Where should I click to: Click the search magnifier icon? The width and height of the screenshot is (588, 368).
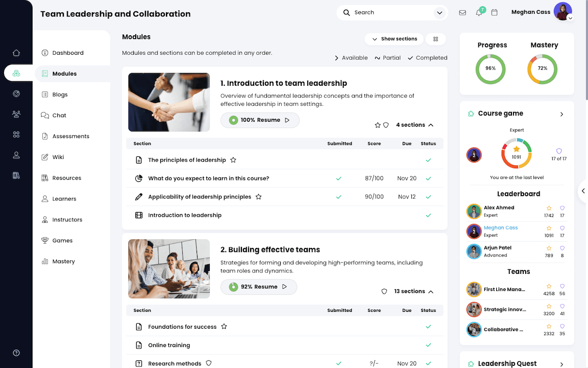[x=347, y=12]
